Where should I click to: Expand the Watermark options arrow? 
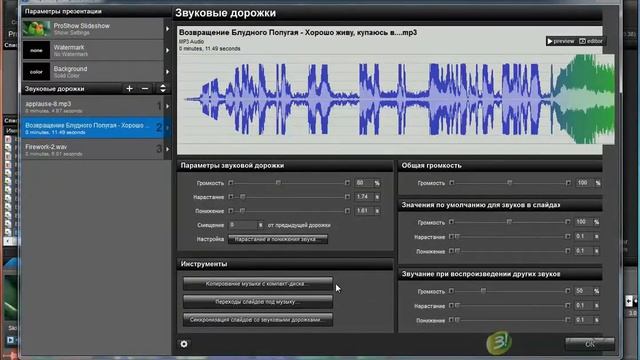(167, 50)
